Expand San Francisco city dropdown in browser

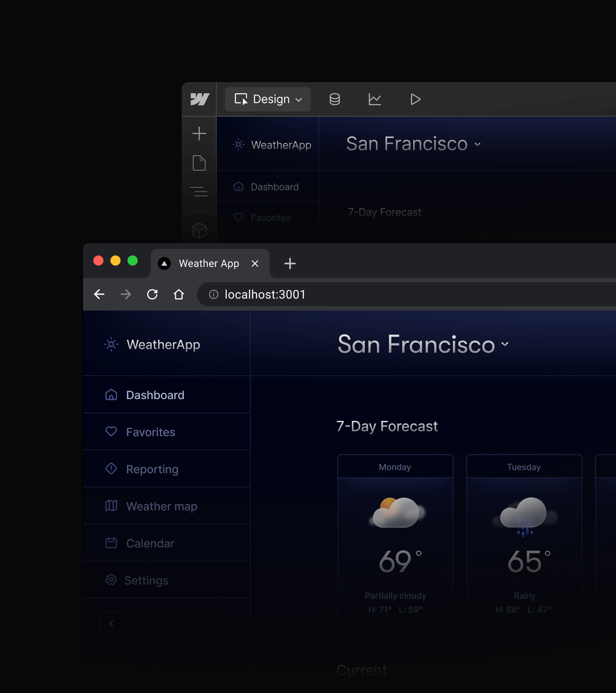click(x=505, y=344)
